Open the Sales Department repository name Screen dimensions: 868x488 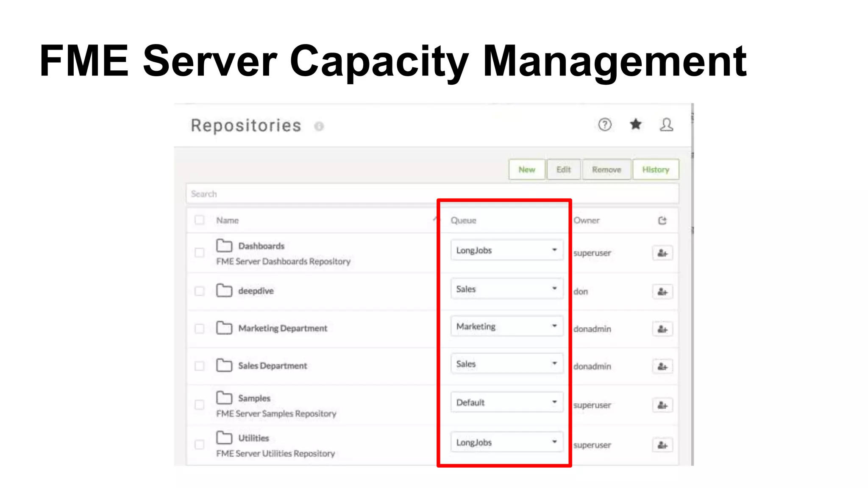(273, 366)
